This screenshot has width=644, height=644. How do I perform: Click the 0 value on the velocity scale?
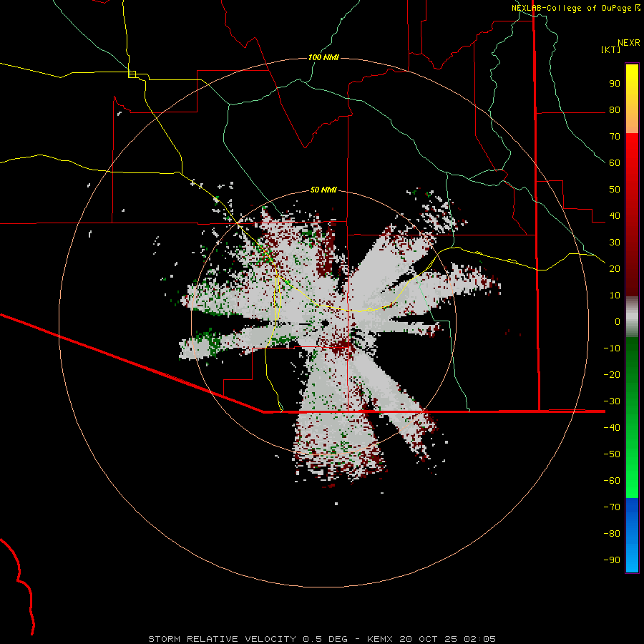618,322
